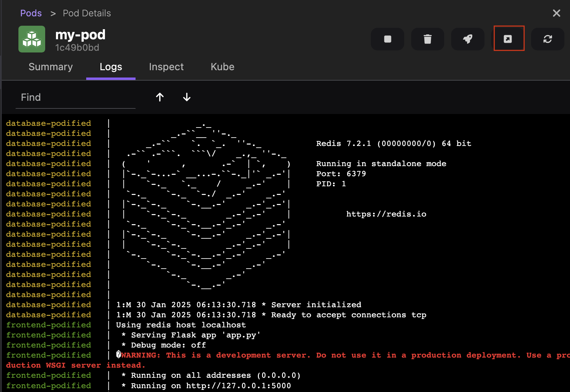Close the Pod Details panel
The image size is (570, 392).
[556, 13]
